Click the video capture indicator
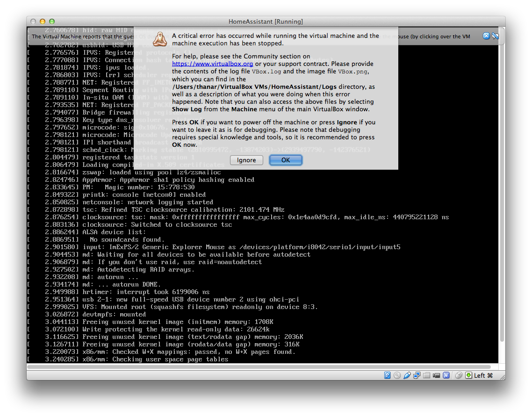 [x=437, y=375]
